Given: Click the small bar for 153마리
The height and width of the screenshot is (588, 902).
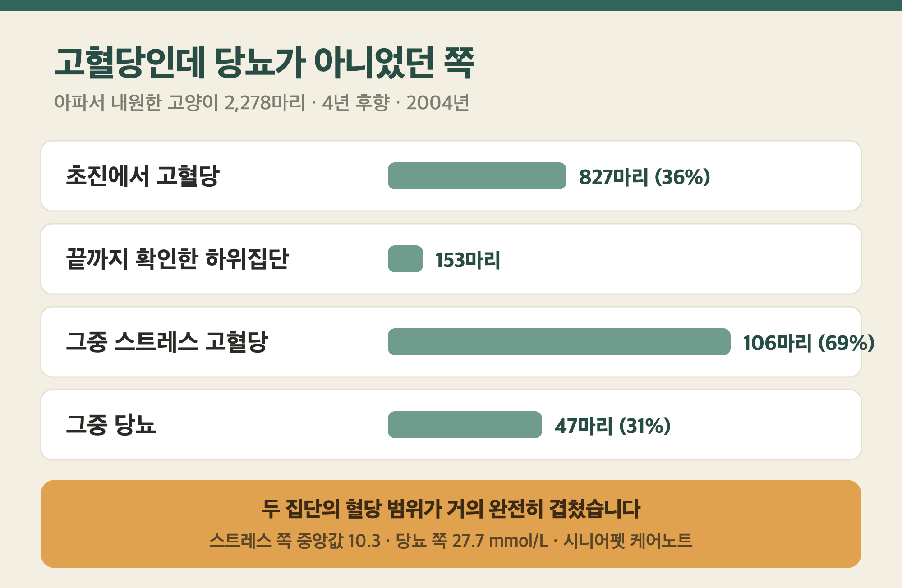Looking at the screenshot, I should (405, 259).
